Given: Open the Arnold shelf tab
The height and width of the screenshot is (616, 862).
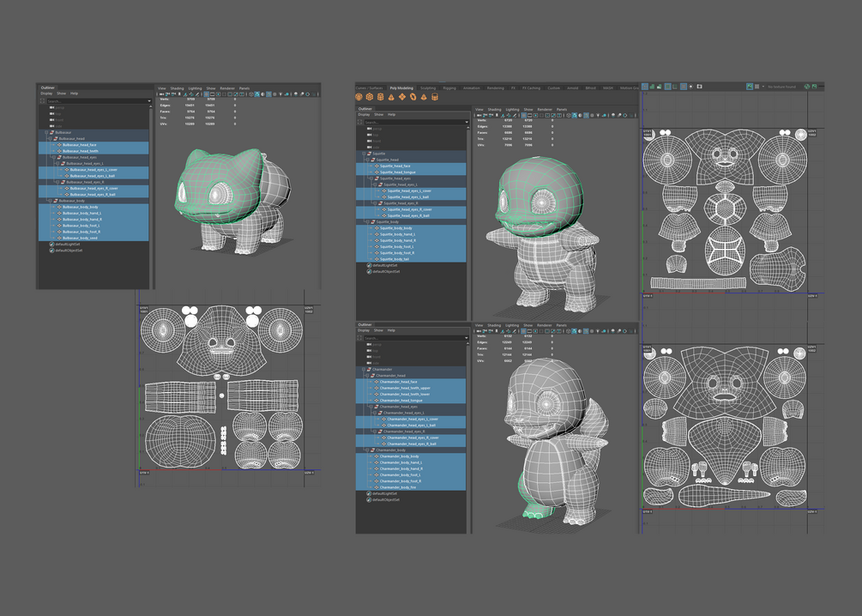Looking at the screenshot, I should click(573, 88).
